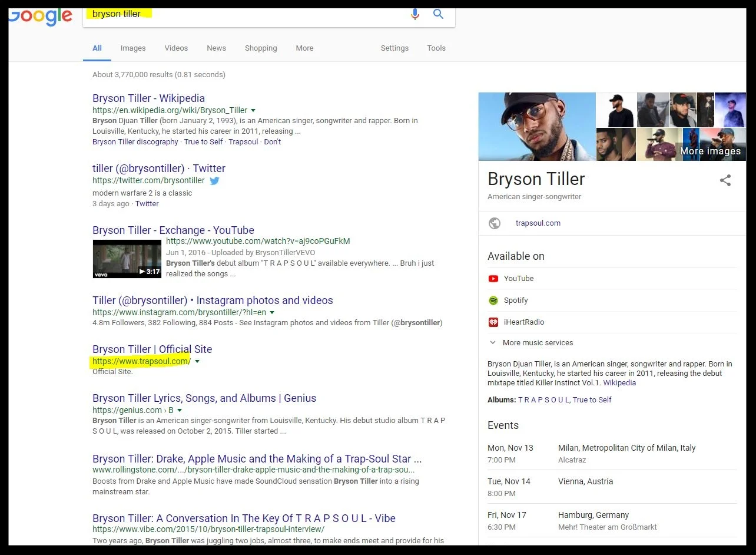Click the About 3,770,000 results count text

[x=159, y=75]
